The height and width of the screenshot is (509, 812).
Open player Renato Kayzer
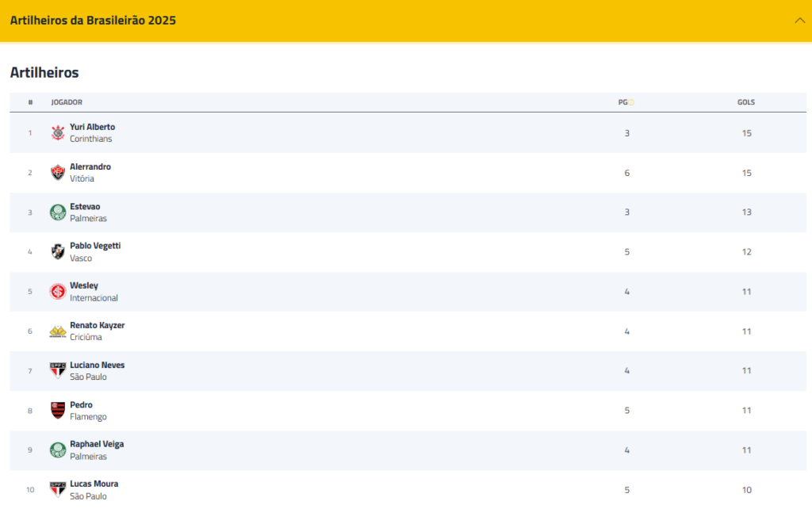pos(98,325)
